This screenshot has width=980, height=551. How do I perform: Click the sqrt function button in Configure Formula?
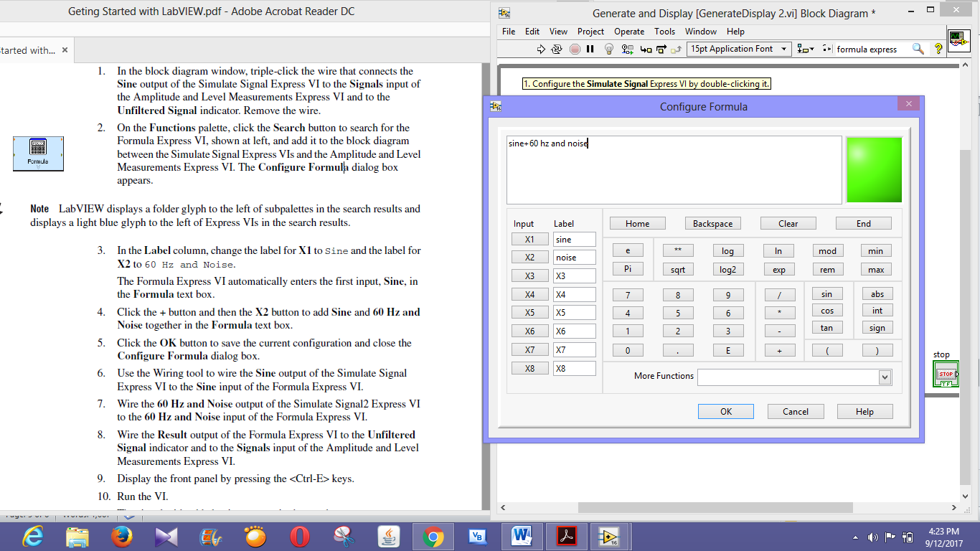[677, 268]
